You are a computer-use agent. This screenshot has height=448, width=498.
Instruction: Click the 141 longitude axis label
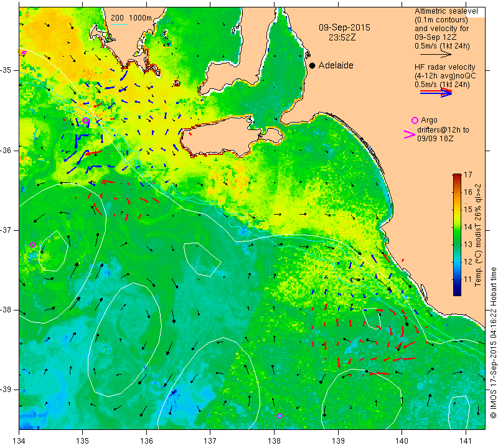[x=466, y=441]
